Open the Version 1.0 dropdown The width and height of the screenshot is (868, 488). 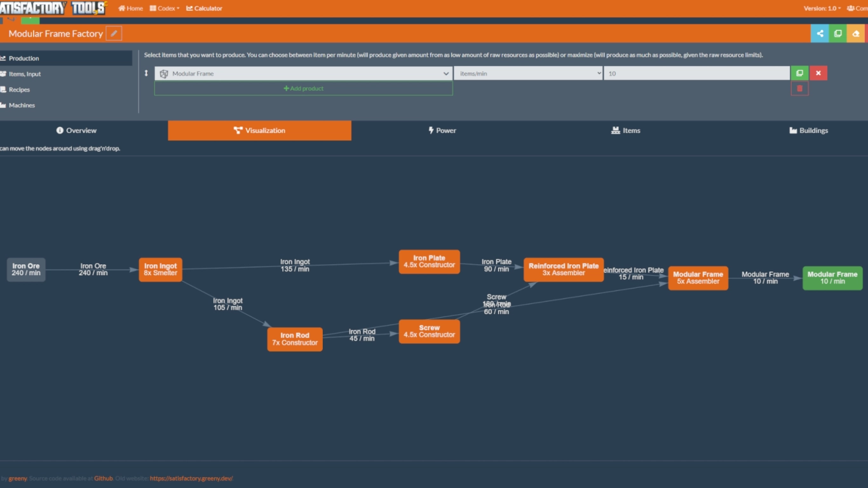822,8
